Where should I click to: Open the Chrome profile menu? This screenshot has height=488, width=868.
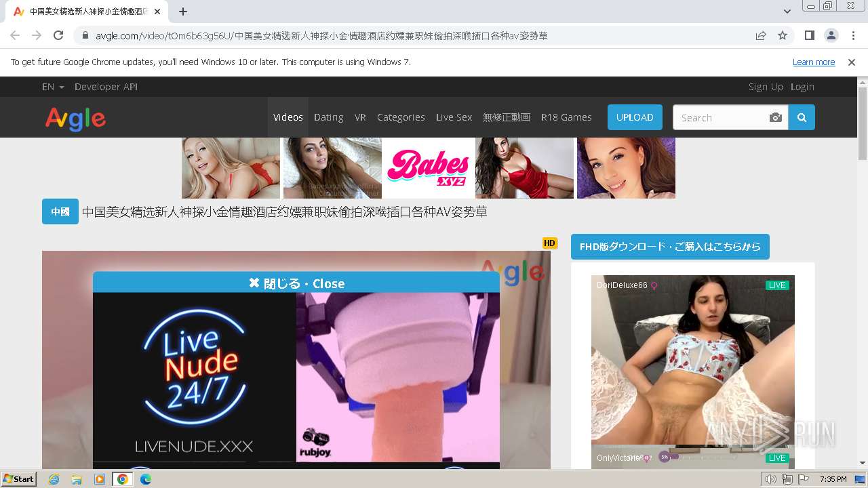coord(831,35)
